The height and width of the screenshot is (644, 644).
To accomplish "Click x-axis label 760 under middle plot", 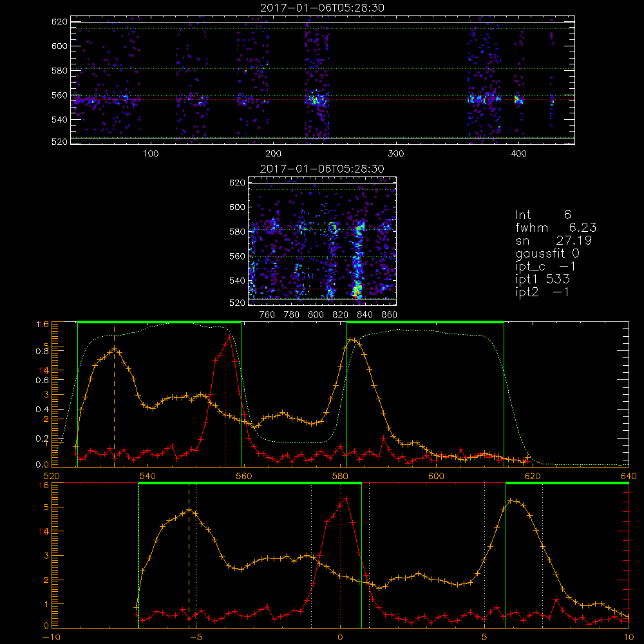I will 267,315.
